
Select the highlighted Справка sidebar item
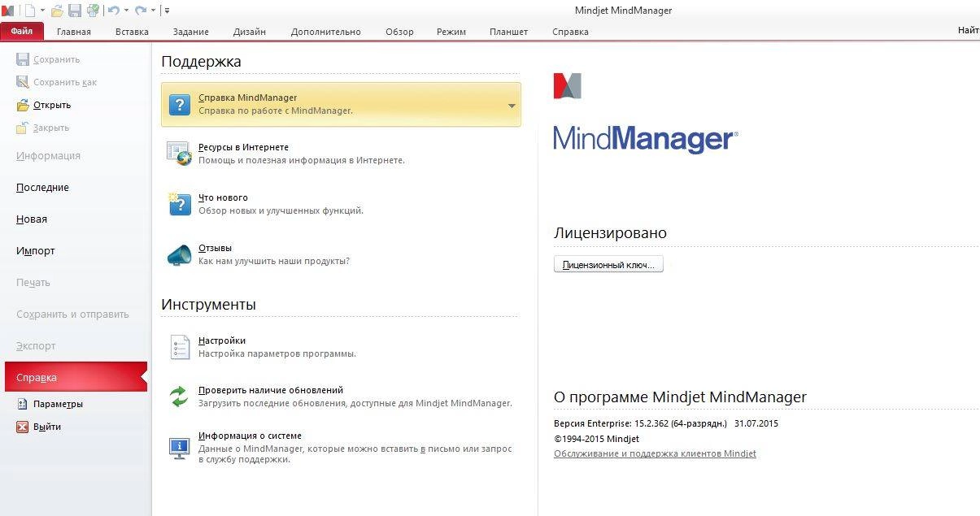click(76, 377)
